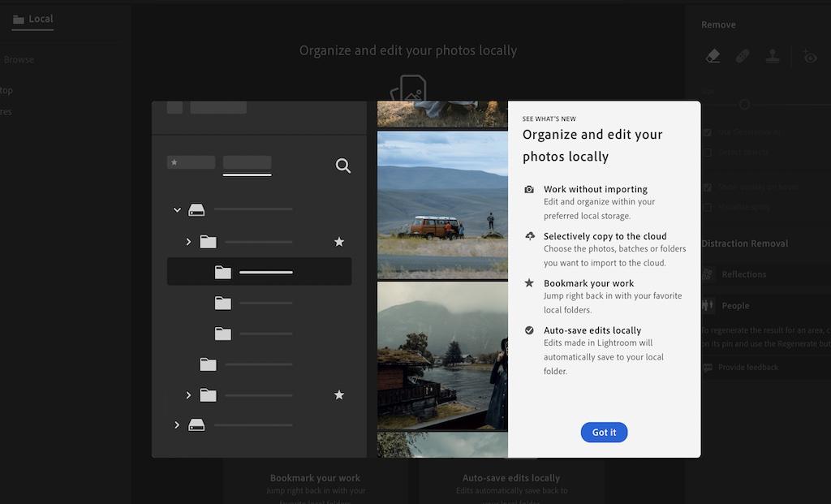Open the Provide feedback link

747,368
